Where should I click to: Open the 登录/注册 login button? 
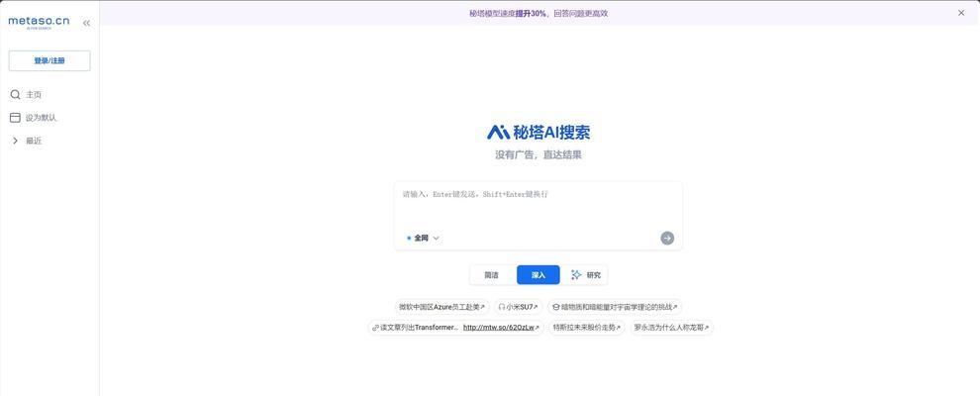pyautogui.click(x=49, y=61)
